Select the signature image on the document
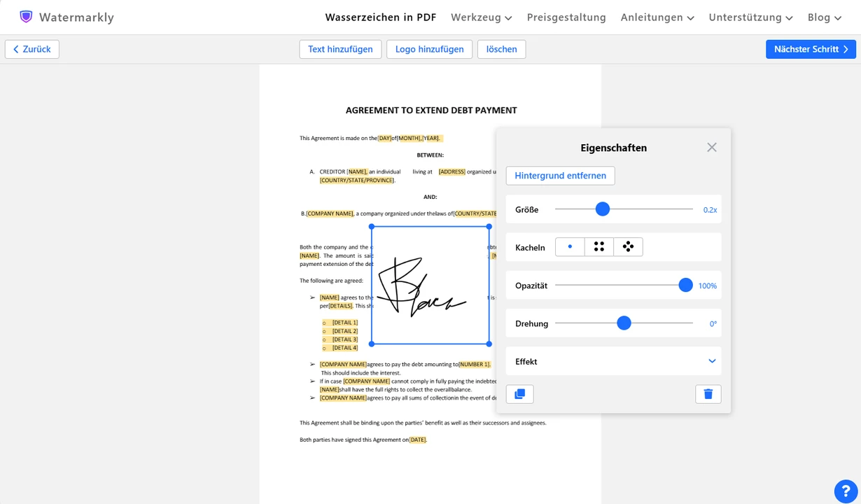This screenshot has height=504, width=861. pos(430,285)
